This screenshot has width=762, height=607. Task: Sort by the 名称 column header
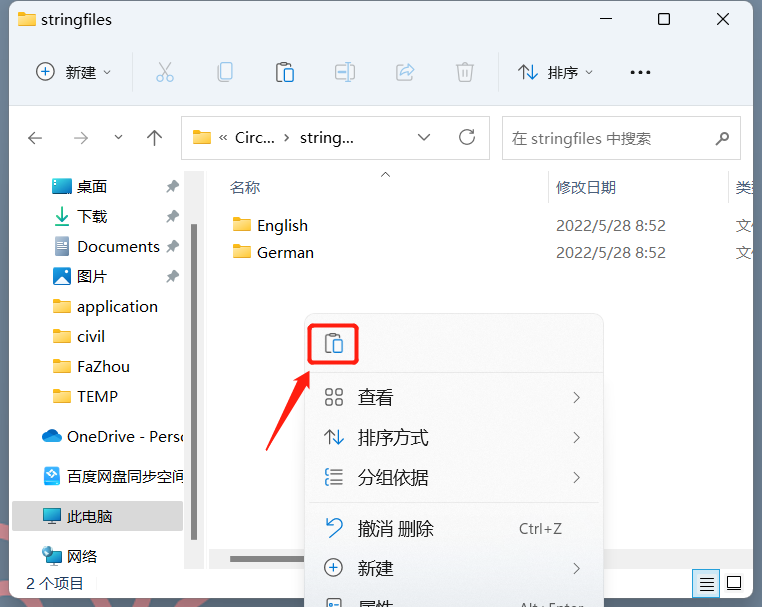pos(245,188)
